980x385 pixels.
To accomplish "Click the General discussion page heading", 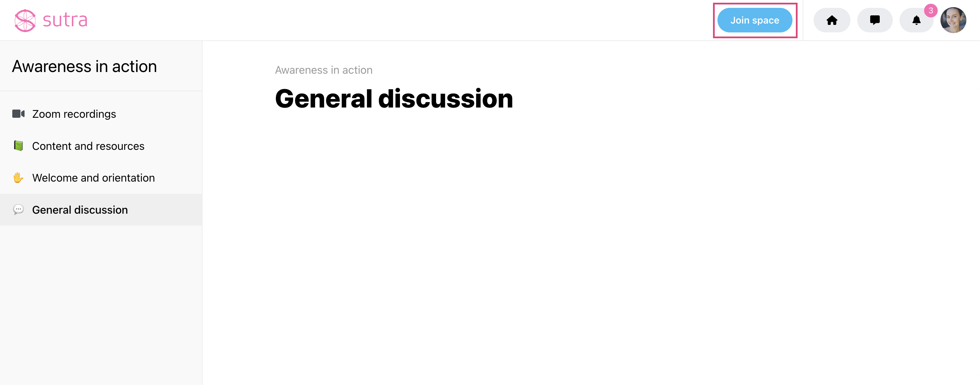I will [394, 99].
